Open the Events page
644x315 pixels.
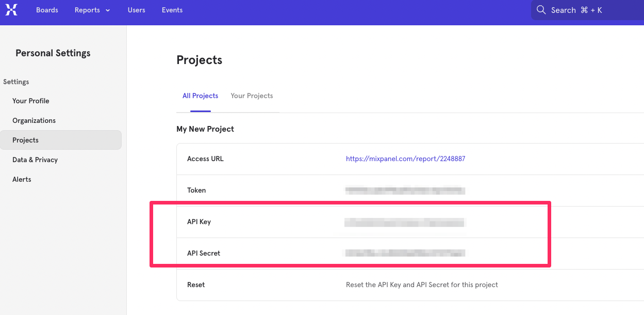click(172, 10)
